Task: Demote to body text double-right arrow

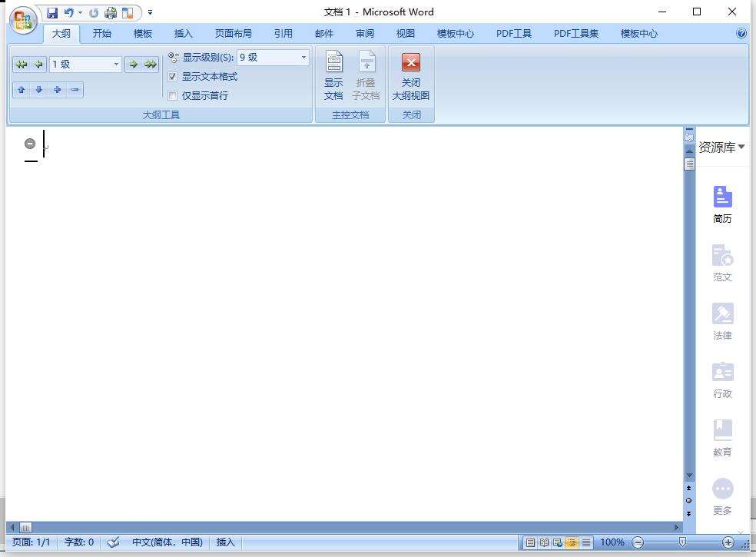Action: click(151, 64)
